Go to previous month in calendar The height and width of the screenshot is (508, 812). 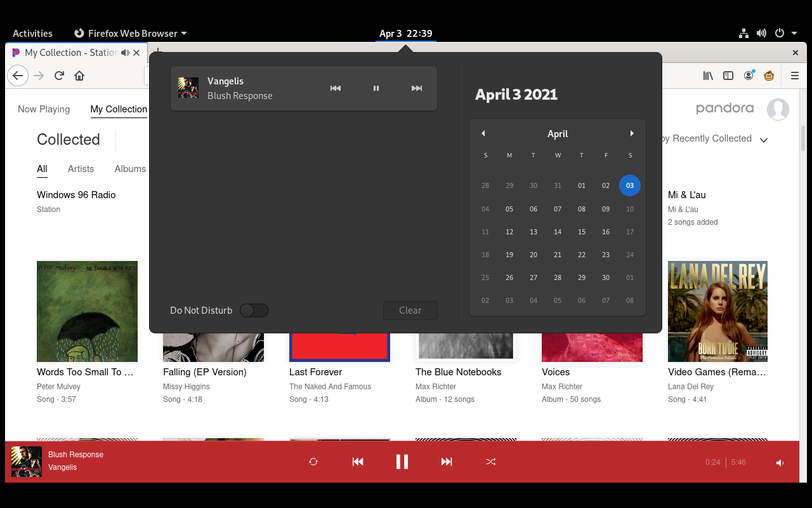coord(483,133)
